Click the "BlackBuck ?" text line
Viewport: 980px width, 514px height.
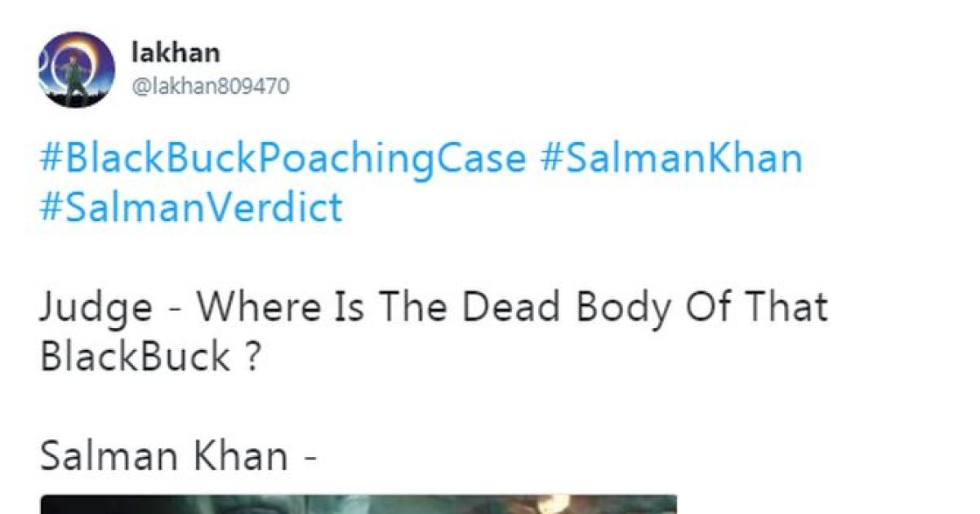click(x=149, y=358)
